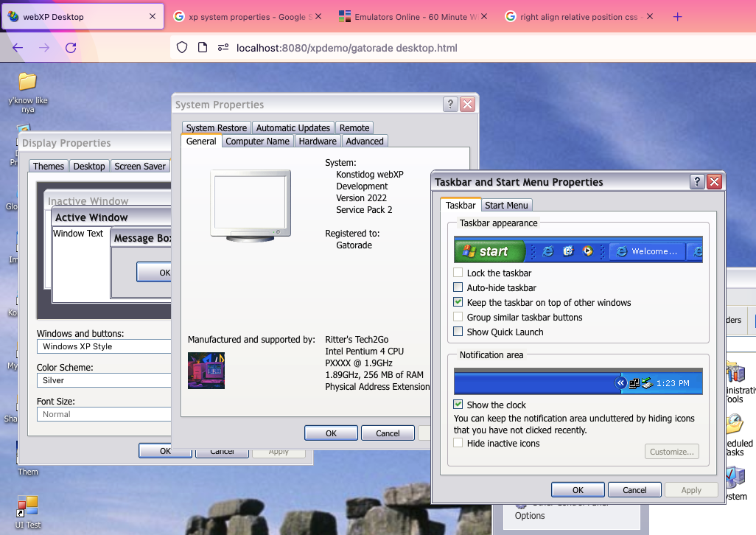
Task: Click the browser back arrow
Action: (x=18, y=48)
